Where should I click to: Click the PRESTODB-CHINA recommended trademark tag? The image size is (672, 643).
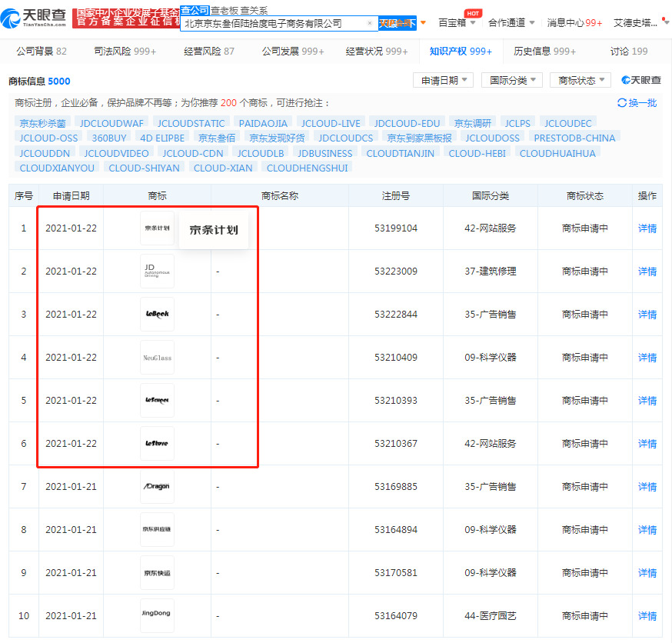pyautogui.click(x=574, y=138)
